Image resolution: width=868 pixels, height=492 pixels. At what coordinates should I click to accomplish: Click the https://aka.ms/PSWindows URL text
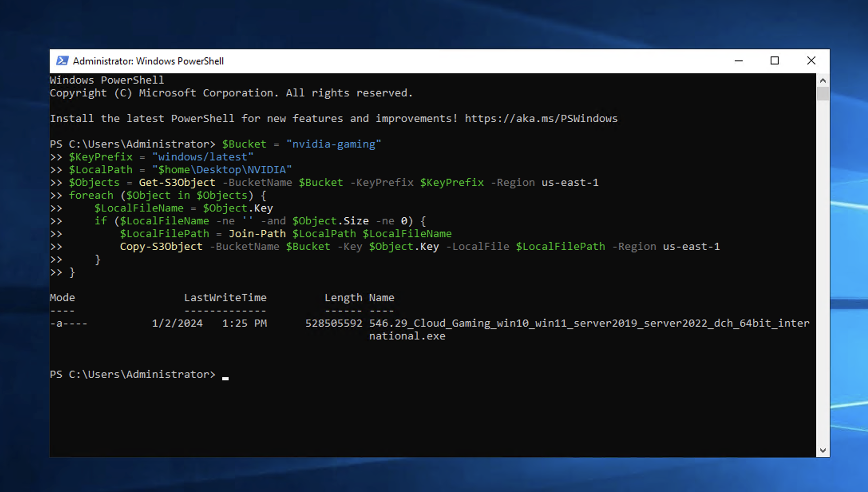point(541,119)
